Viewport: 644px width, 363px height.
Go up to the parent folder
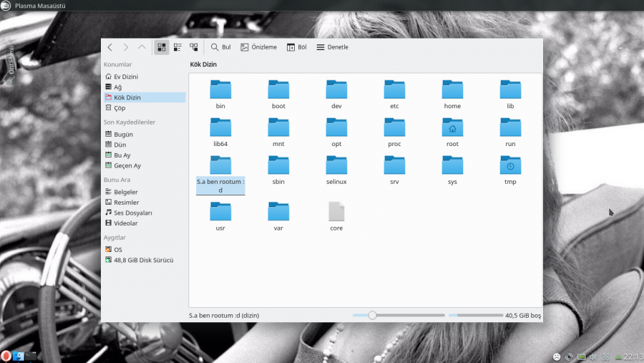[142, 47]
